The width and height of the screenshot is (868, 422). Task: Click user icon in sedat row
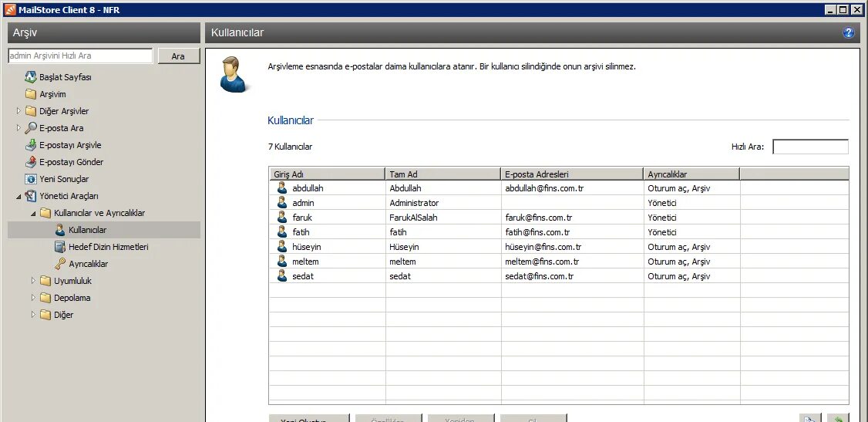[282, 275]
